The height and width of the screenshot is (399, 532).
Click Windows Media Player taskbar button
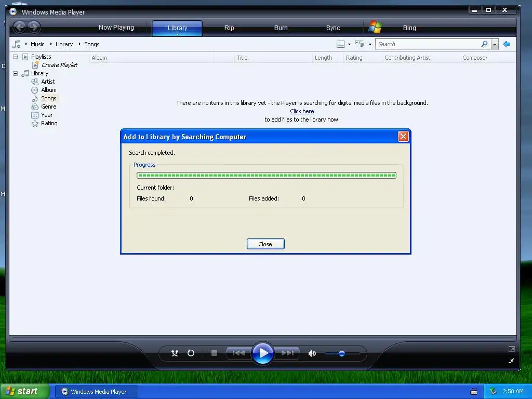(96, 392)
